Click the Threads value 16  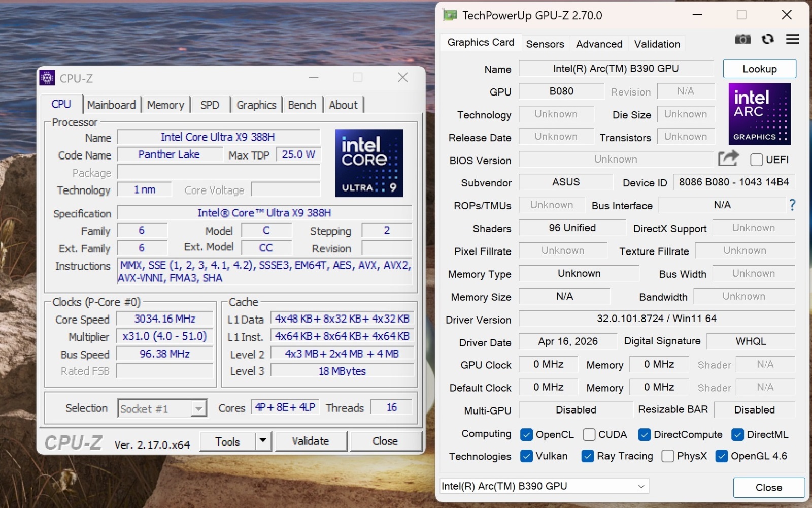click(x=391, y=407)
